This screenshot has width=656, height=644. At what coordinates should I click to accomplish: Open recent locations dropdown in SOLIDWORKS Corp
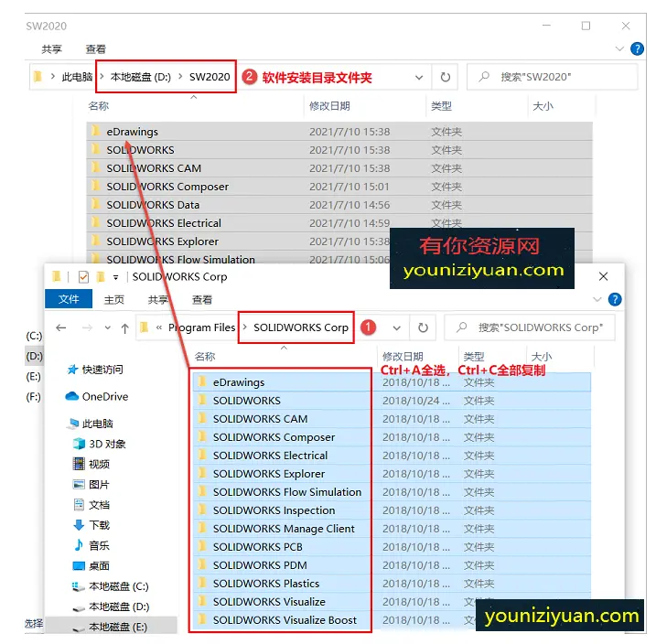pyautogui.click(x=108, y=327)
